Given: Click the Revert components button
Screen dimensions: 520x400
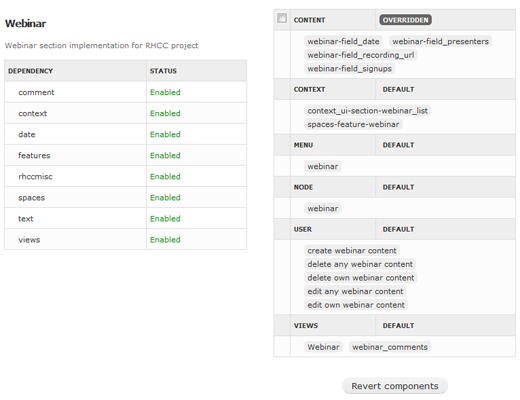Looking at the screenshot, I should (x=395, y=386).
